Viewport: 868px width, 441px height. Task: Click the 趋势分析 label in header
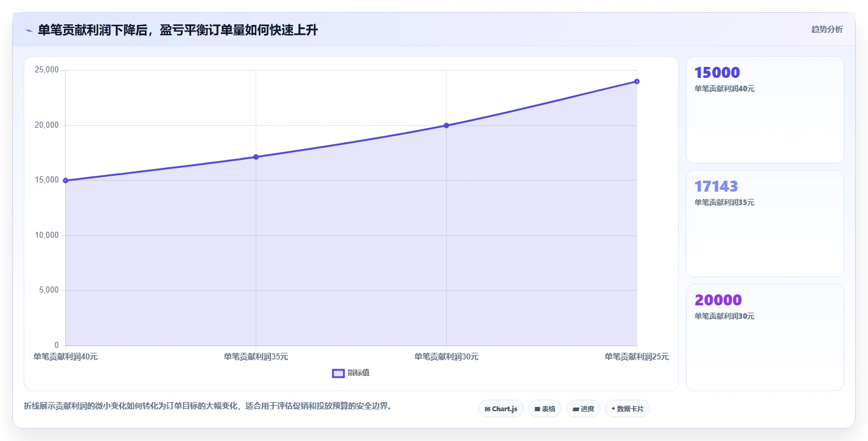827,29
